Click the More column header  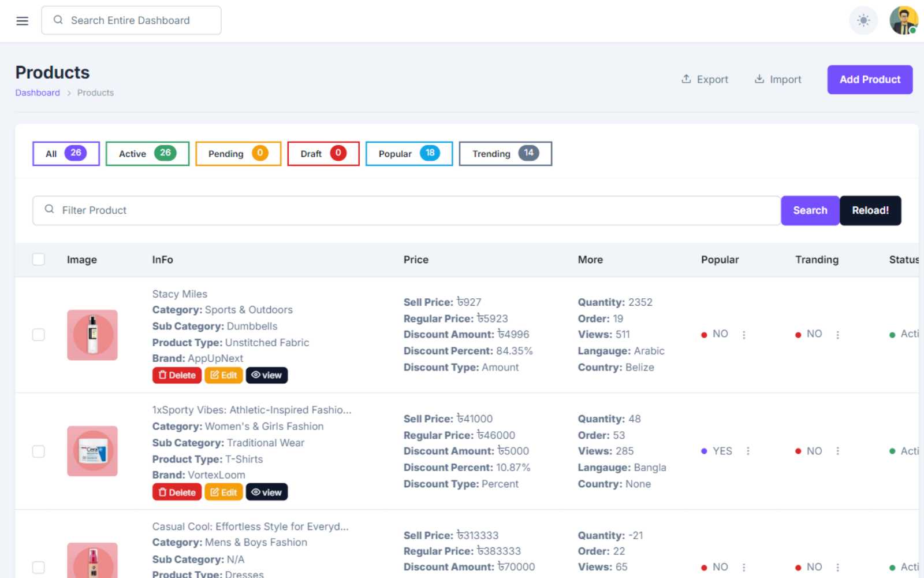pyautogui.click(x=590, y=260)
